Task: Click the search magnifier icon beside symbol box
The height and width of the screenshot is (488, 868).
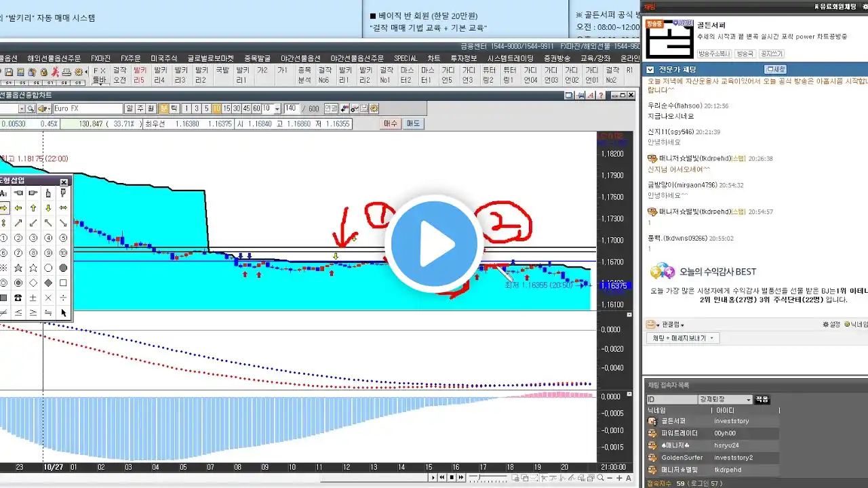Action: pos(31,108)
